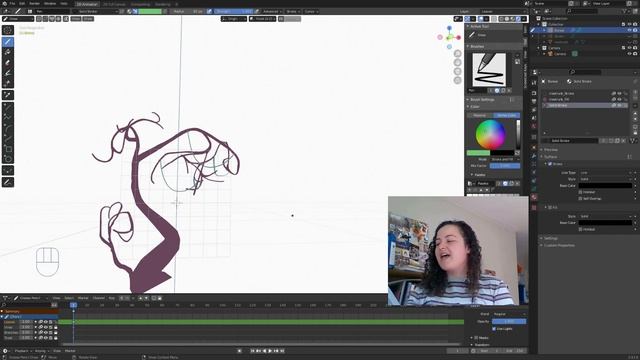Click the viewport pan (hand) gizmo button
The height and width of the screenshot is (360, 640).
tap(458, 62)
